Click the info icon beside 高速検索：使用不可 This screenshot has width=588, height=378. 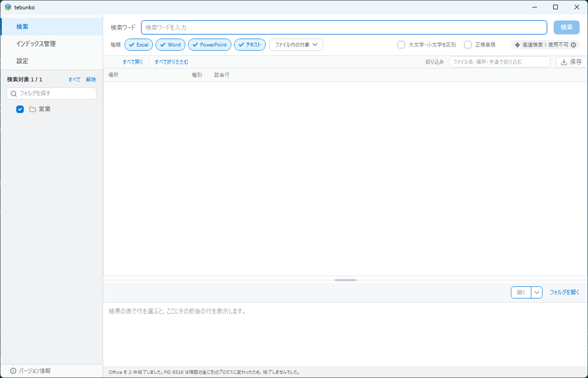tap(573, 45)
